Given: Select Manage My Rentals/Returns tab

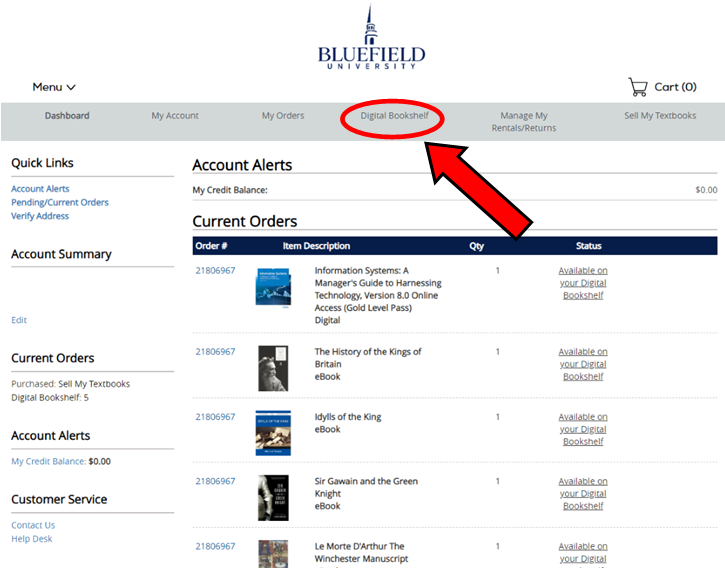Looking at the screenshot, I should [x=524, y=122].
